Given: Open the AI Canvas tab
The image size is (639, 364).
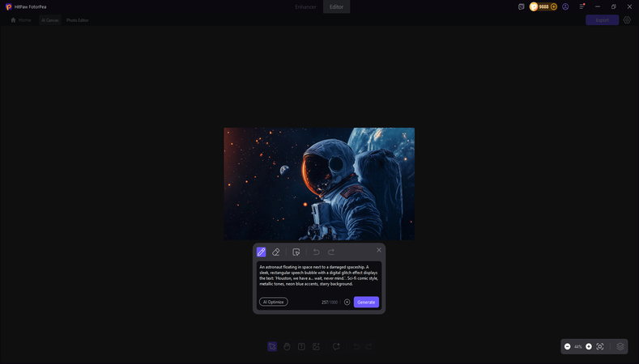Looking at the screenshot, I should 50,20.
